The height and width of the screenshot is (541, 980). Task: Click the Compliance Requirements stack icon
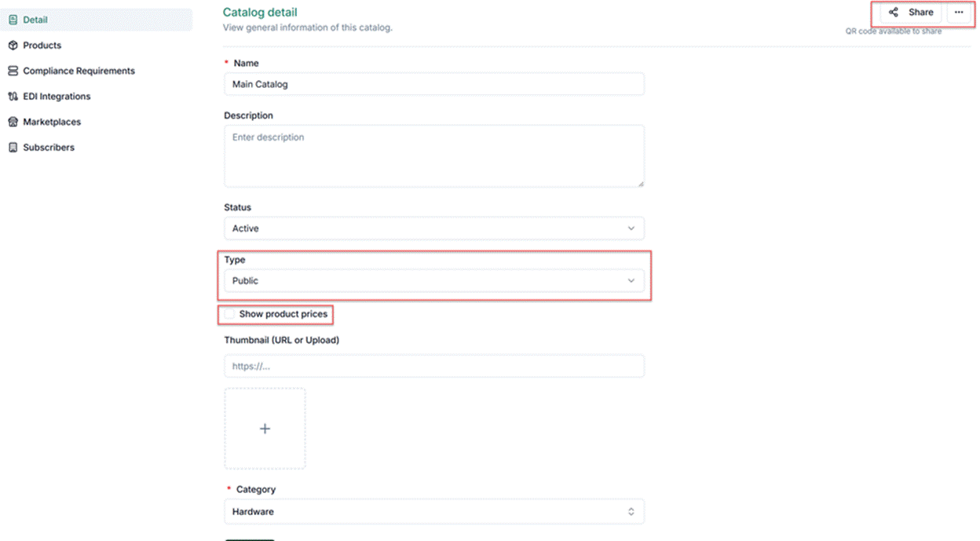tap(13, 71)
